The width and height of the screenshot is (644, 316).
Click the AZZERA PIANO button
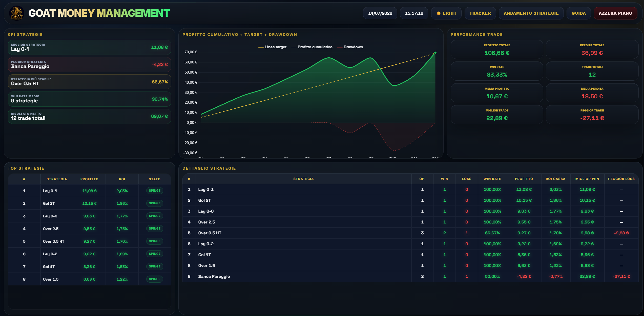coord(615,13)
